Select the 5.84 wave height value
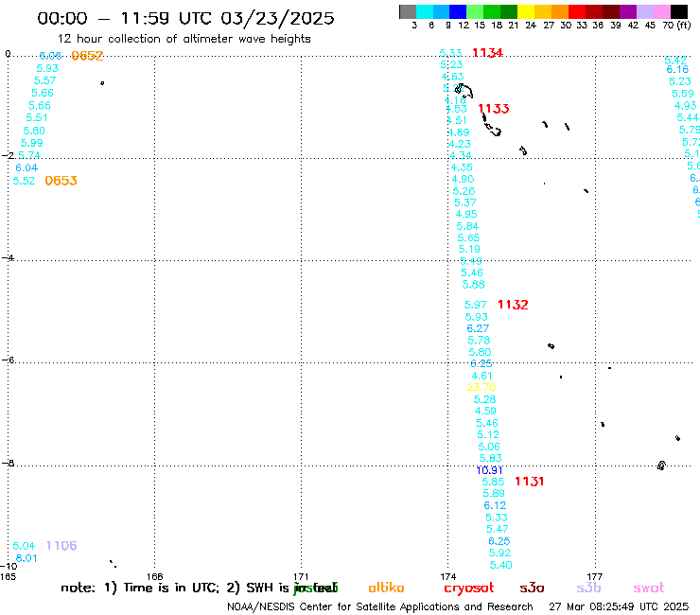700x615 pixels. tap(468, 226)
